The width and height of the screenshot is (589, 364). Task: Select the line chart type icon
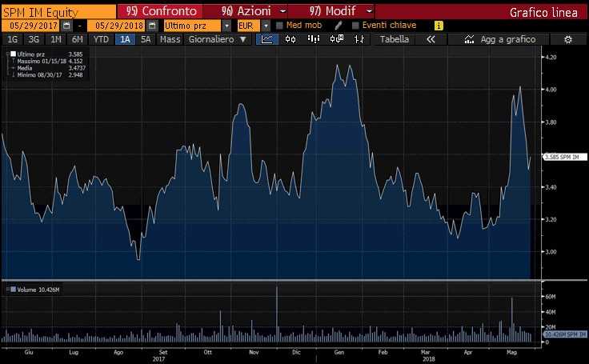(267, 39)
